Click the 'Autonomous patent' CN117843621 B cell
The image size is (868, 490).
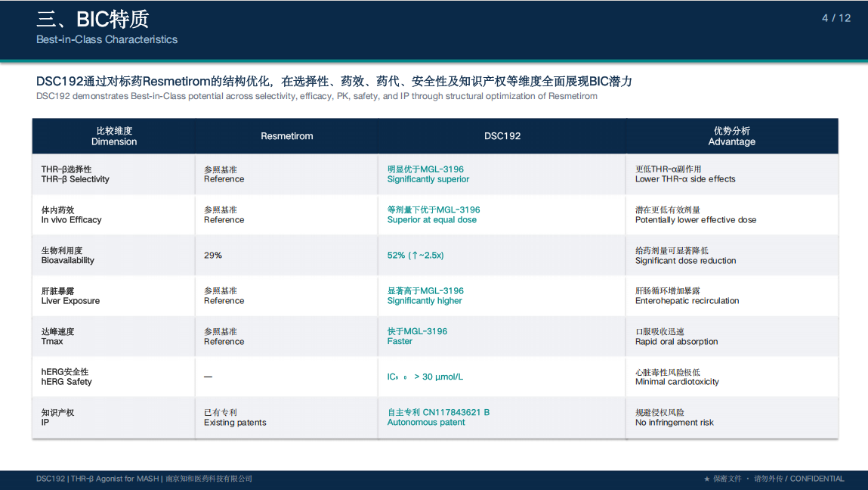click(x=438, y=417)
